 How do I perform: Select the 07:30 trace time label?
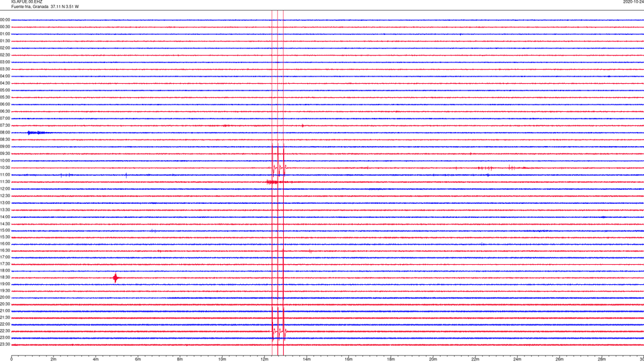pos(5,125)
